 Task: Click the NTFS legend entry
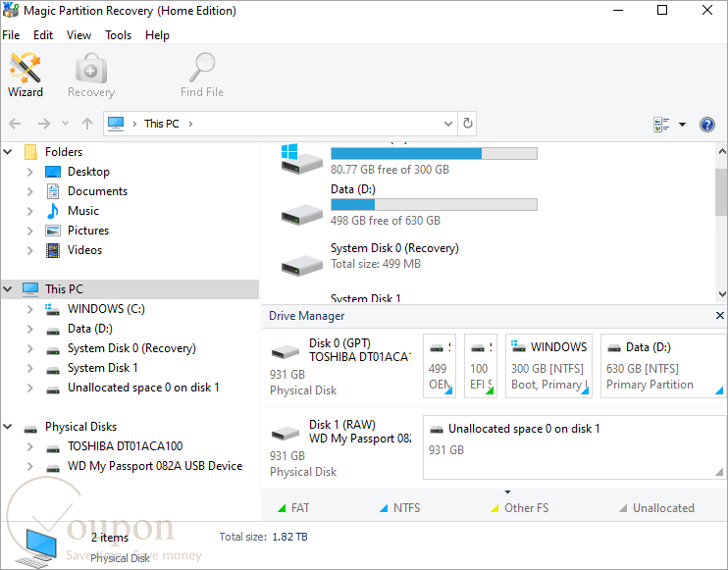click(400, 508)
